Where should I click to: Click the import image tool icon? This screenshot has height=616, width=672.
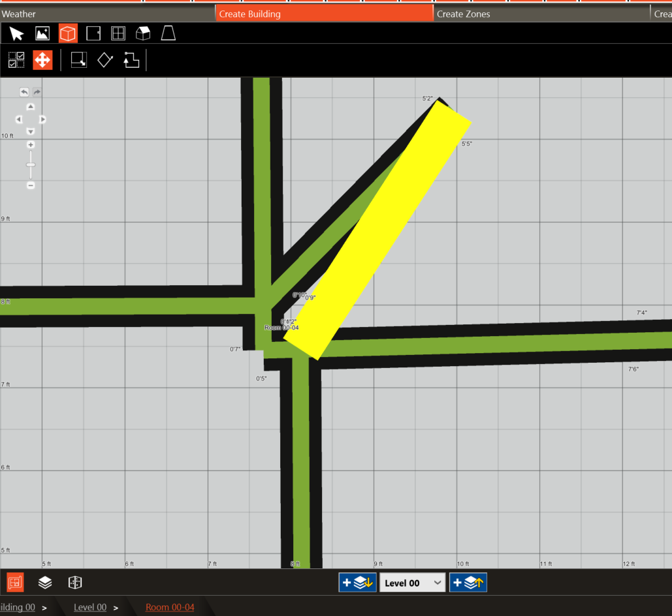pos(42,33)
